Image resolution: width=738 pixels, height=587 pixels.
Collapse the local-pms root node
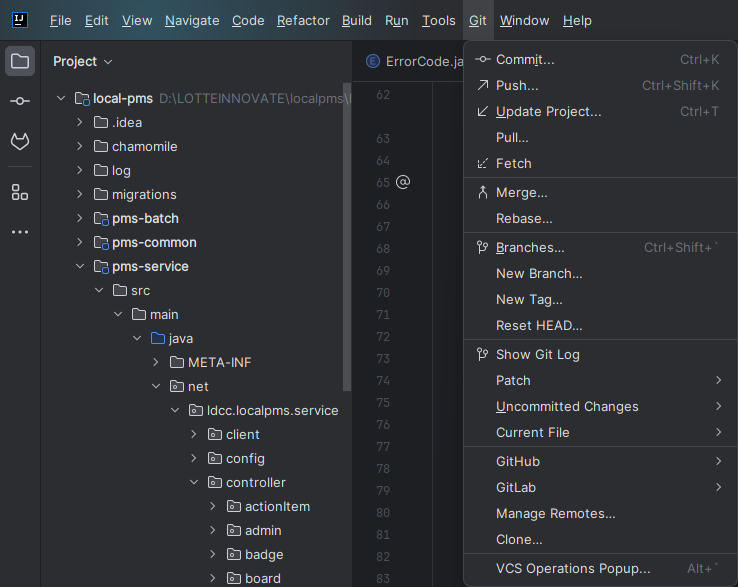[61, 98]
